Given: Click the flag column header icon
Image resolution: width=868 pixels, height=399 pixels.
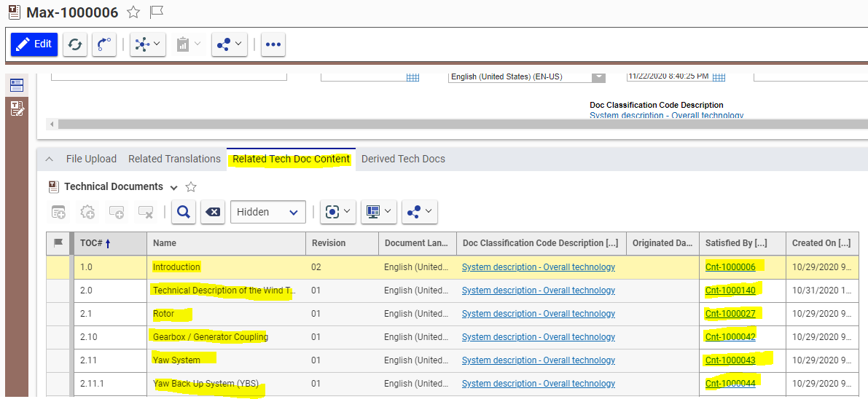Looking at the screenshot, I should [x=58, y=243].
